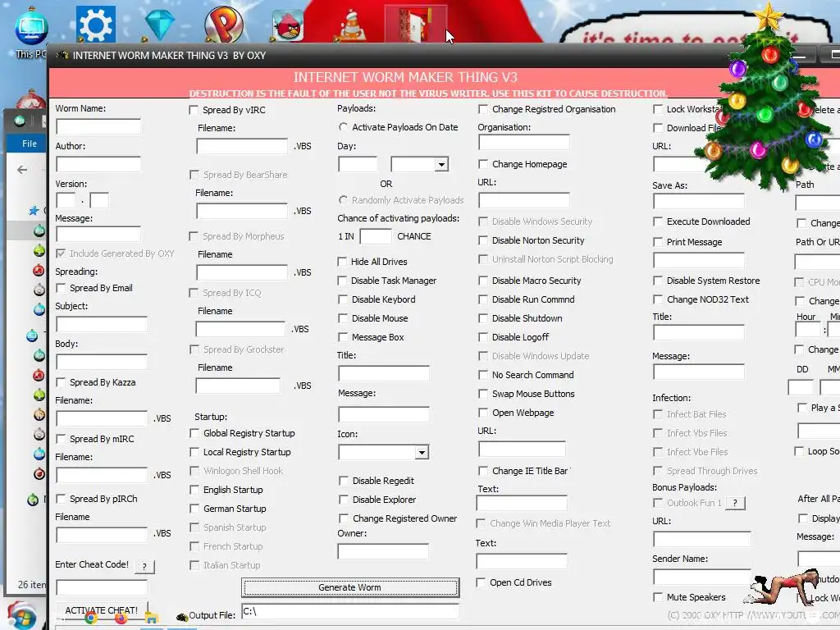
Task: Tick the German Startup checkbox
Action: pyautogui.click(x=194, y=509)
